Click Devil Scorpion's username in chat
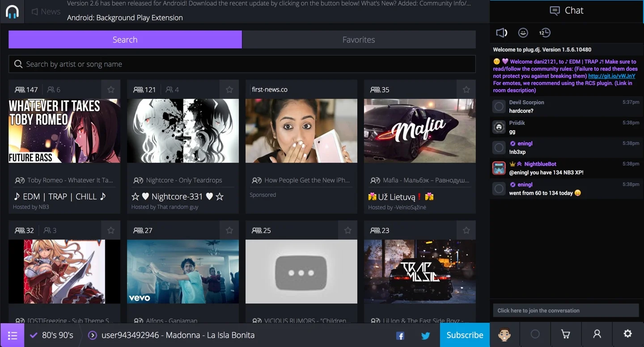 tap(526, 102)
